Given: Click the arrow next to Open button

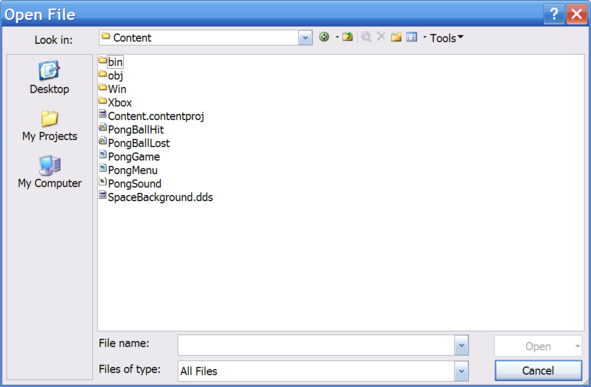Looking at the screenshot, I should 577,346.
